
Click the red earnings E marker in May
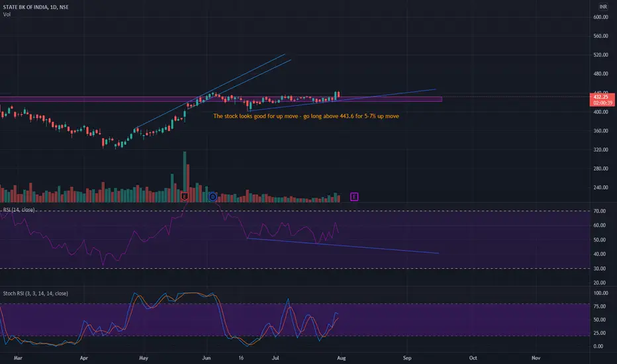(x=184, y=197)
